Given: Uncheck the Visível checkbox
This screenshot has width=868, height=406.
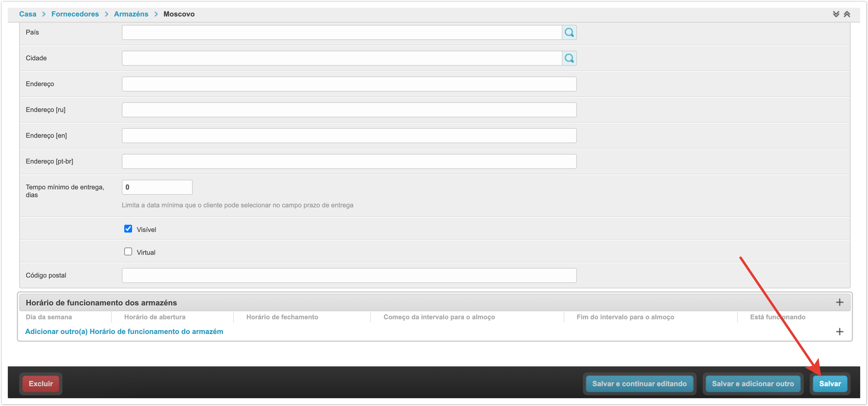Looking at the screenshot, I should 128,229.
